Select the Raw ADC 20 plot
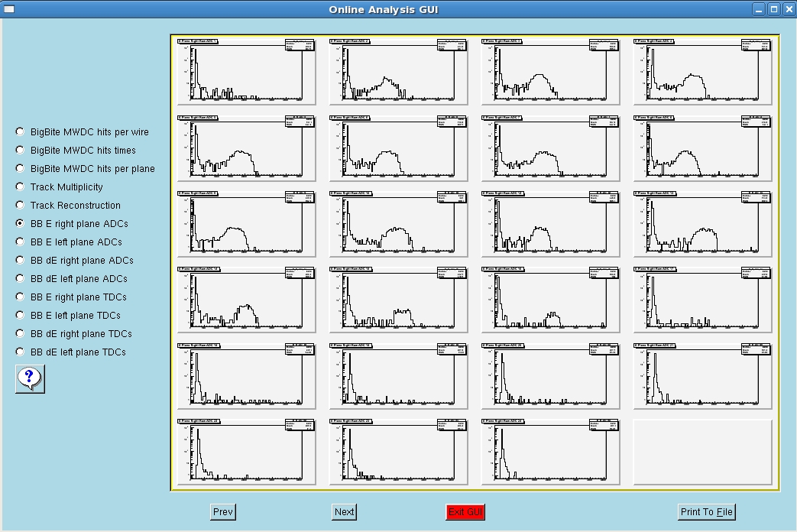Image resolution: width=797 pixels, height=532 pixels. pyautogui.click(x=550, y=376)
